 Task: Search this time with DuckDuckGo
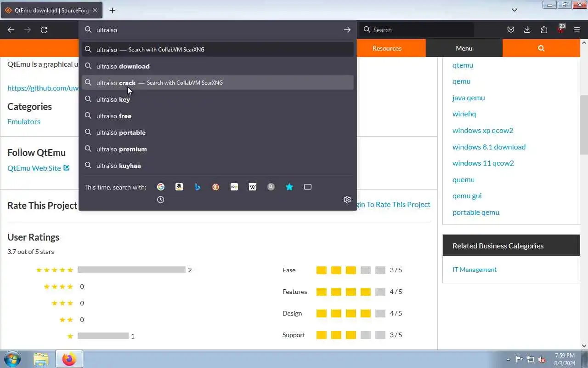[x=216, y=187]
